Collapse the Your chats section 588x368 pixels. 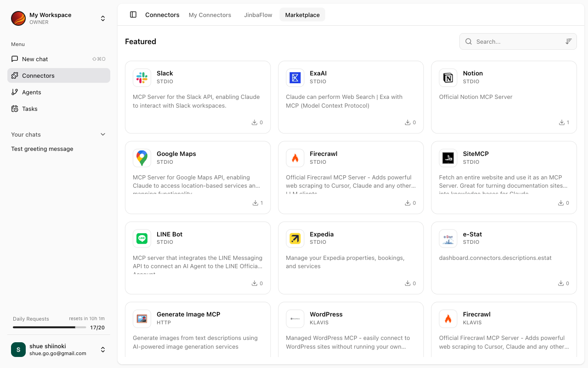(x=103, y=134)
